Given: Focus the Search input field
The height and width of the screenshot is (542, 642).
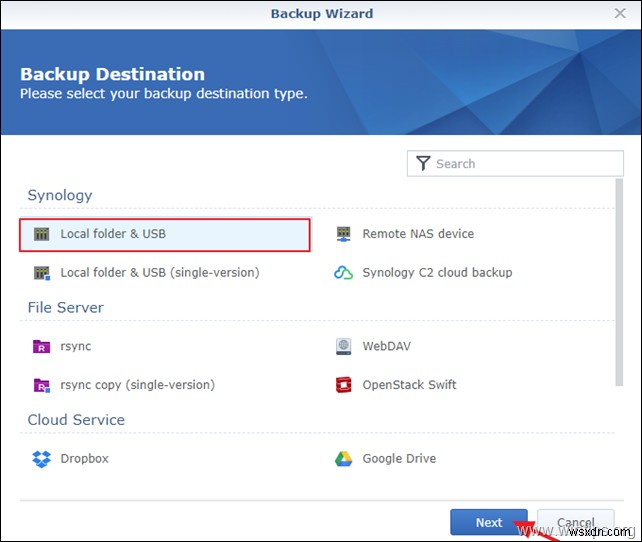Looking at the screenshot, I should coord(515,163).
